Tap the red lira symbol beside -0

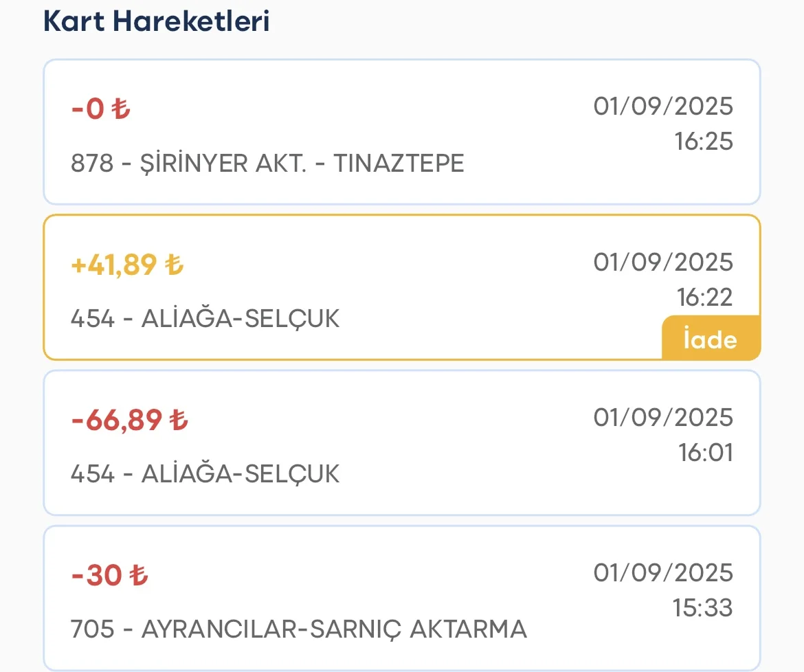(x=122, y=109)
